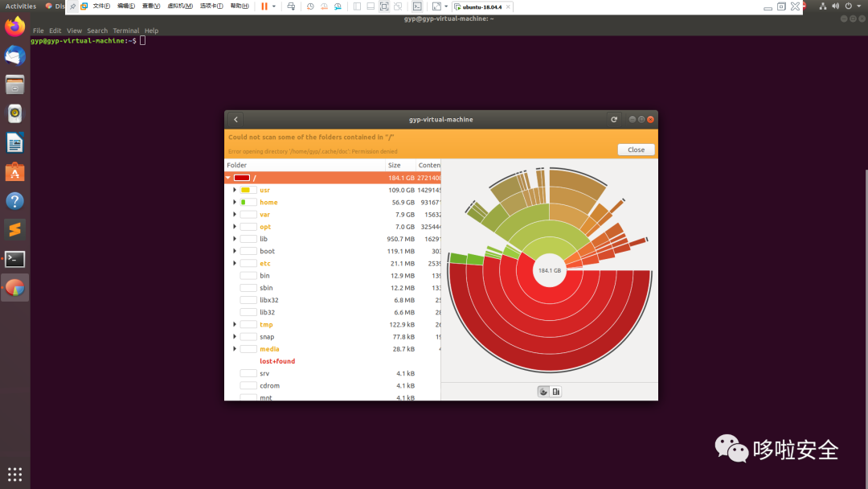
Task: Enter VMware full screen mode
Action: pos(384,6)
